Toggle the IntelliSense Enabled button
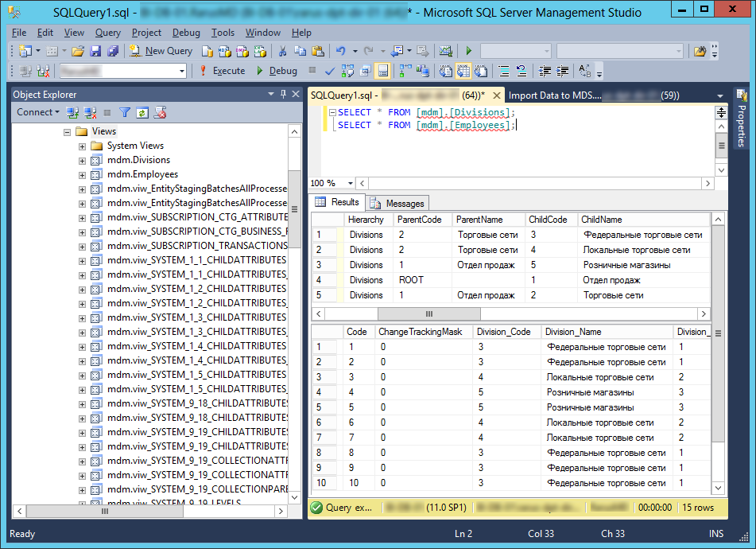Viewport: 756px width, 549px height. pyautogui.click(x=383, y=71)
